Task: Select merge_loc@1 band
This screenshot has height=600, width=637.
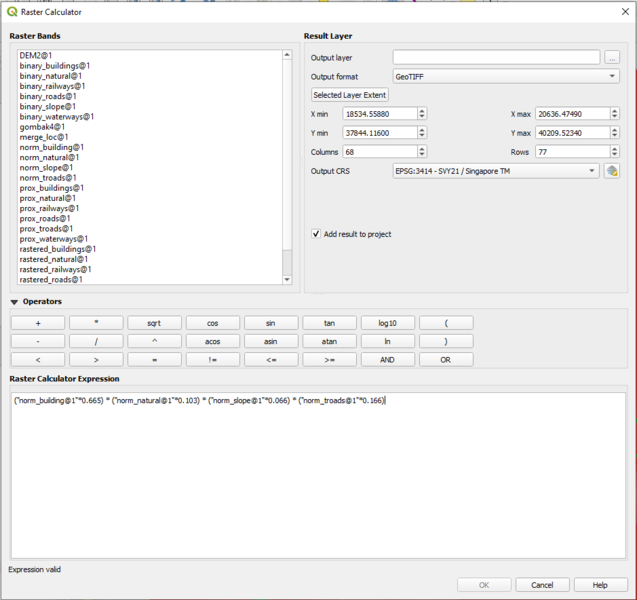Action: coord(44,137)
